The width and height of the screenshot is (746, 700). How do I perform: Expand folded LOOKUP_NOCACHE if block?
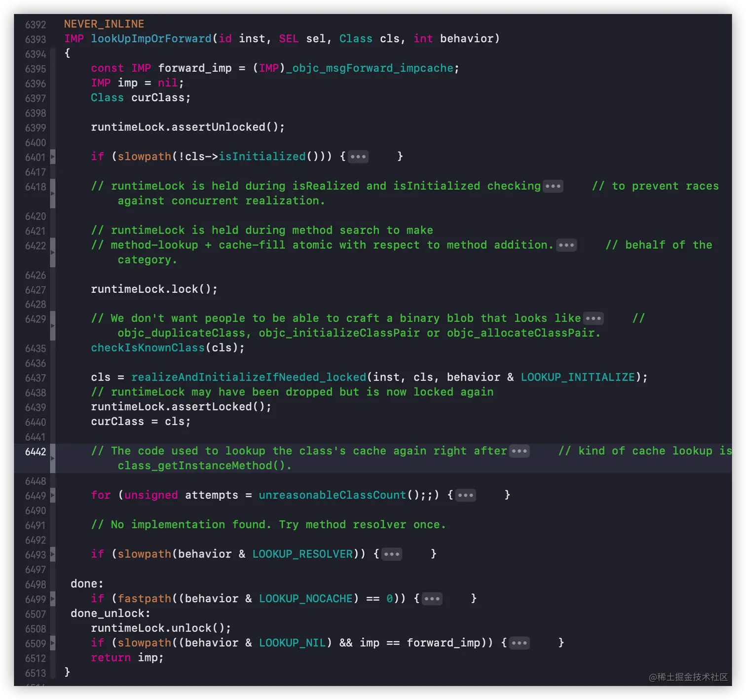pyautogui.click(x=432, y=599)
